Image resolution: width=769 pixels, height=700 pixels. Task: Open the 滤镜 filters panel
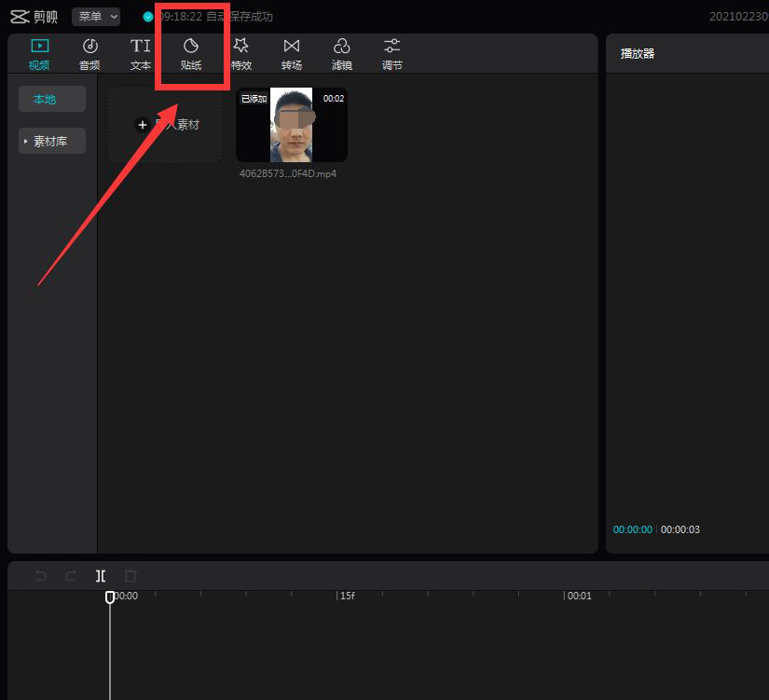click(342, 54)
